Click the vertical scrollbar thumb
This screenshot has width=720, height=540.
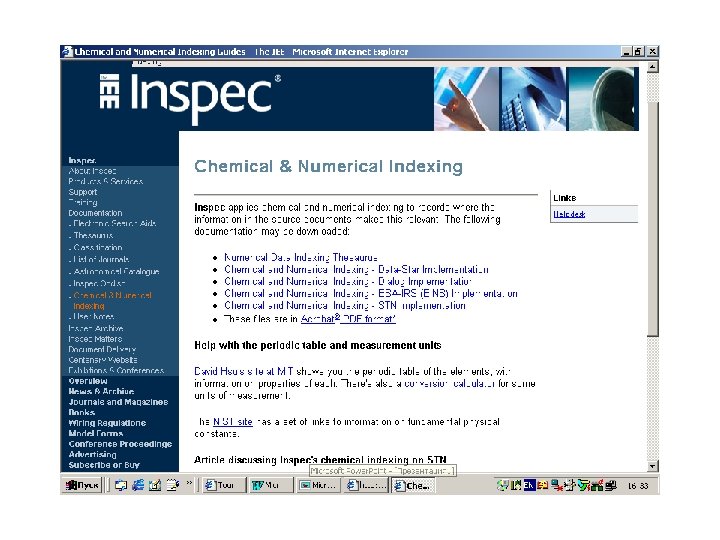[x=652, y=219]
